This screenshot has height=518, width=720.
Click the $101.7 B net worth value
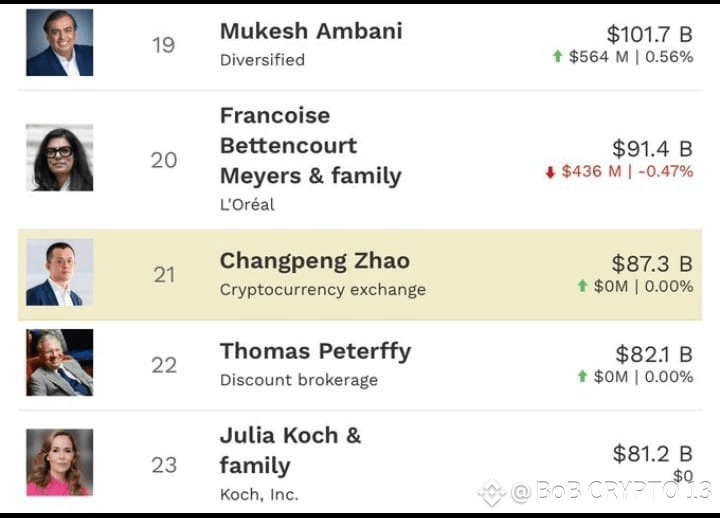[649, 35]
